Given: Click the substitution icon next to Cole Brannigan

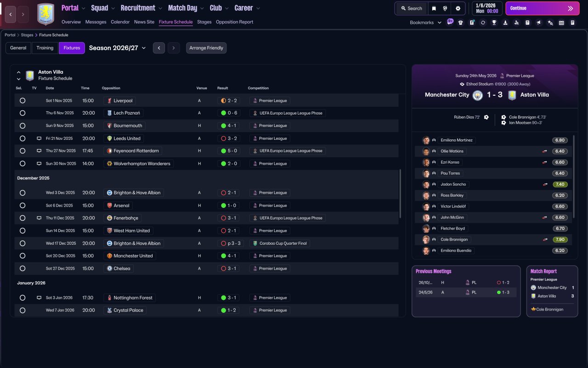Looking at the screenshot, I should point(545,240).
